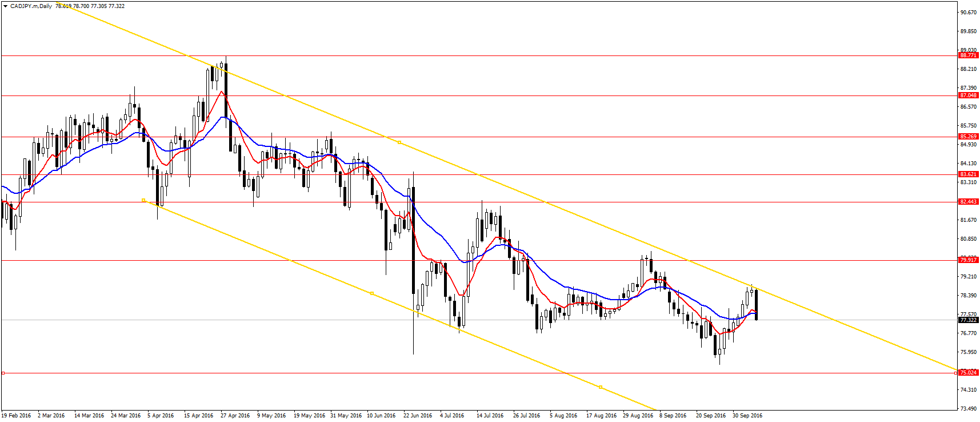Click the 86.570 price scale value
This screenshot has width=980, height=422.
coord(969,107)
